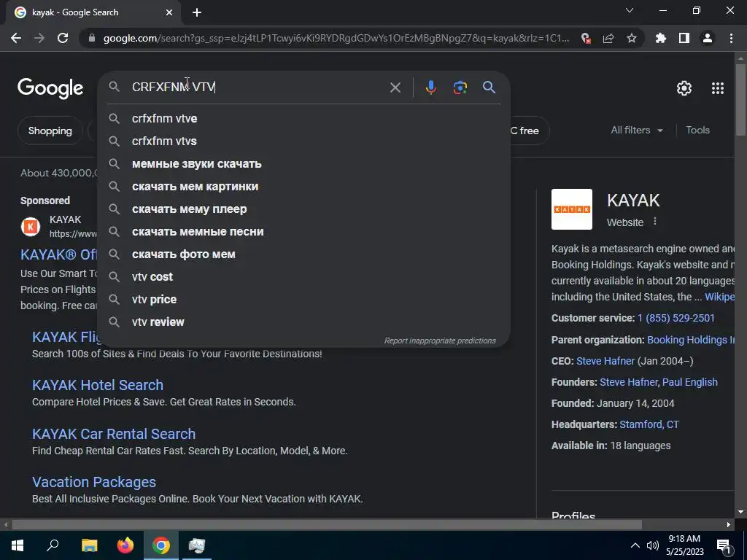This screenshot has height=560, width=747.
Task: Select suggestion vtv price
Action: point(304,300)
